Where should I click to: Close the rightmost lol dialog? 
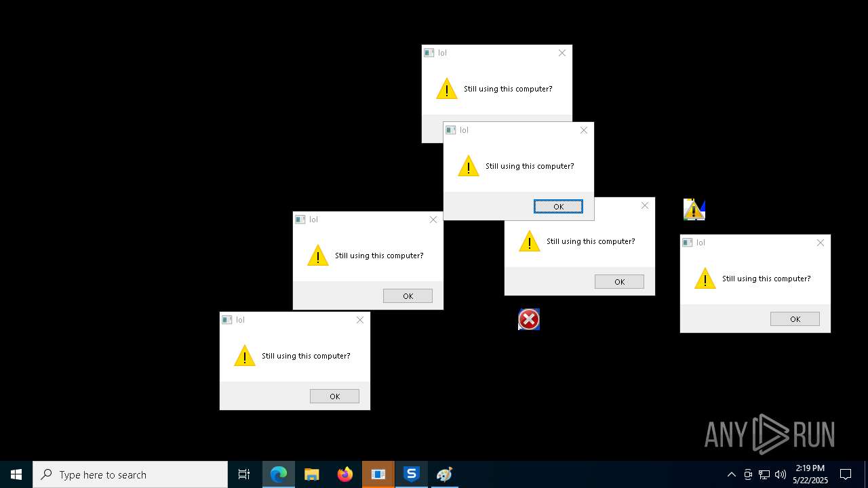click(821, 243)
